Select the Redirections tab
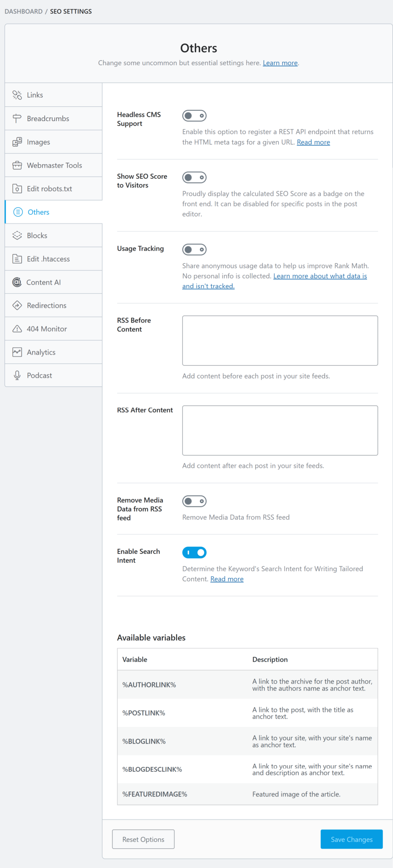The image size is (393, 868). [x=54, y=305]
